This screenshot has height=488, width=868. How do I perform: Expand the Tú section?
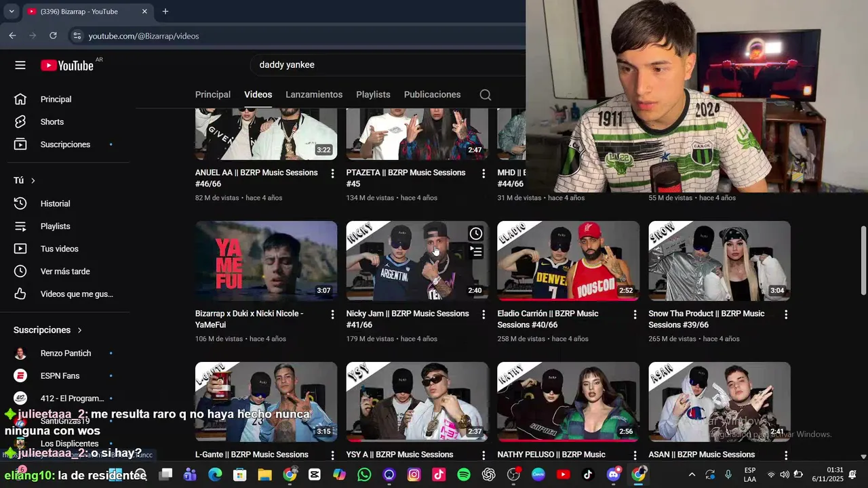(24, 180)
